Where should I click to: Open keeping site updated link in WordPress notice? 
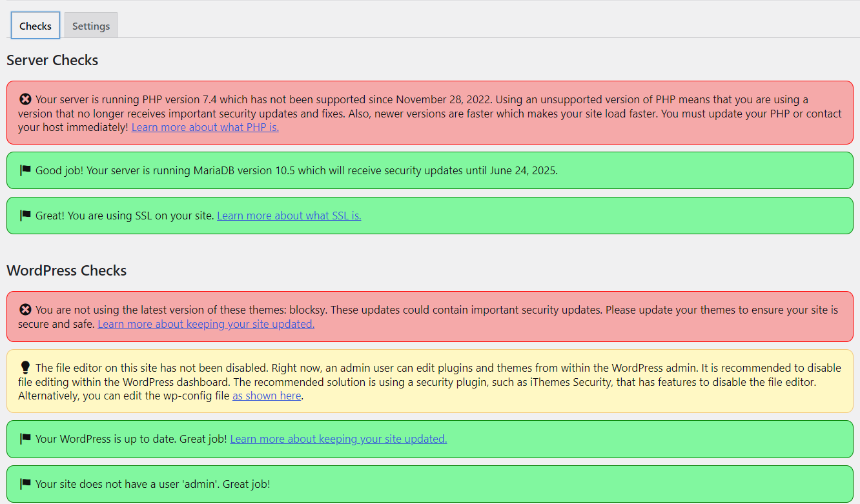coord(338,439)
